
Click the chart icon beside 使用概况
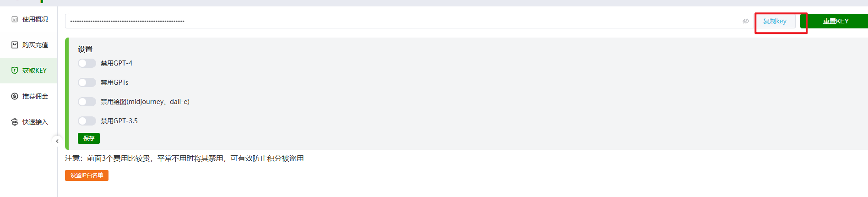pyautogui.click(x=15, y=19)
